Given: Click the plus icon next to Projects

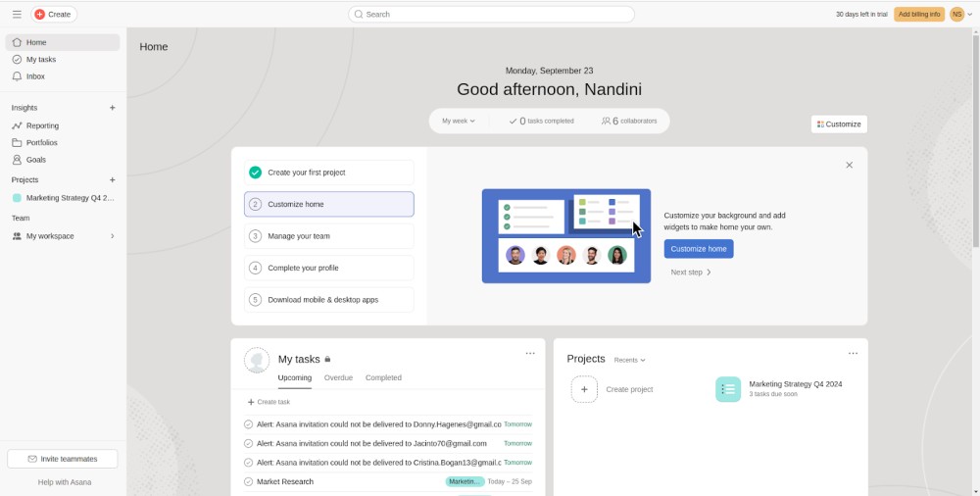Looking at the screenshot, I should pyautogui.click(x=112, y=180).
